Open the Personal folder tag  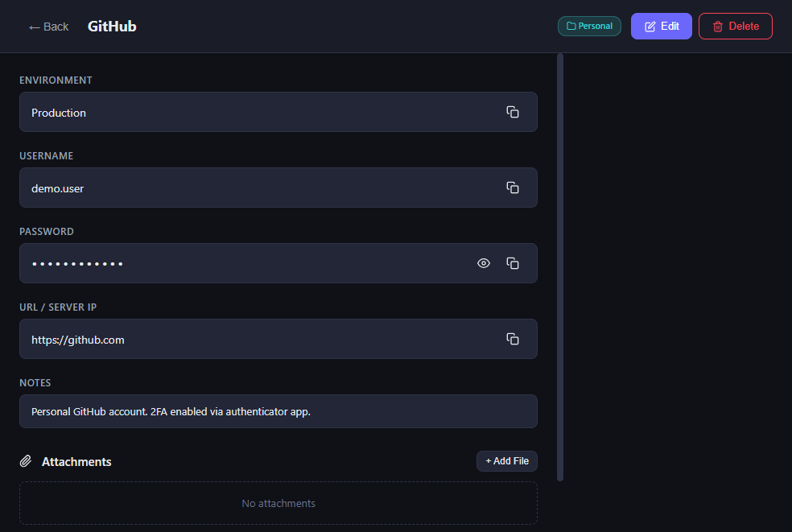pos(589,27)
